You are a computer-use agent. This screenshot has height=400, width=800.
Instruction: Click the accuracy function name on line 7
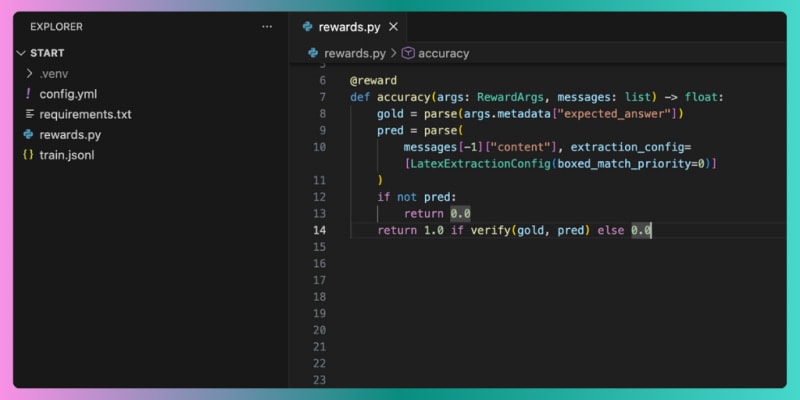[403, 97]
